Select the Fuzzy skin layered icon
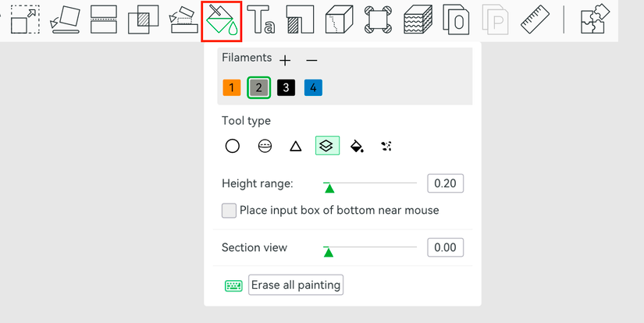Screen dimensions: 644x323 click(x=418, y=20)
